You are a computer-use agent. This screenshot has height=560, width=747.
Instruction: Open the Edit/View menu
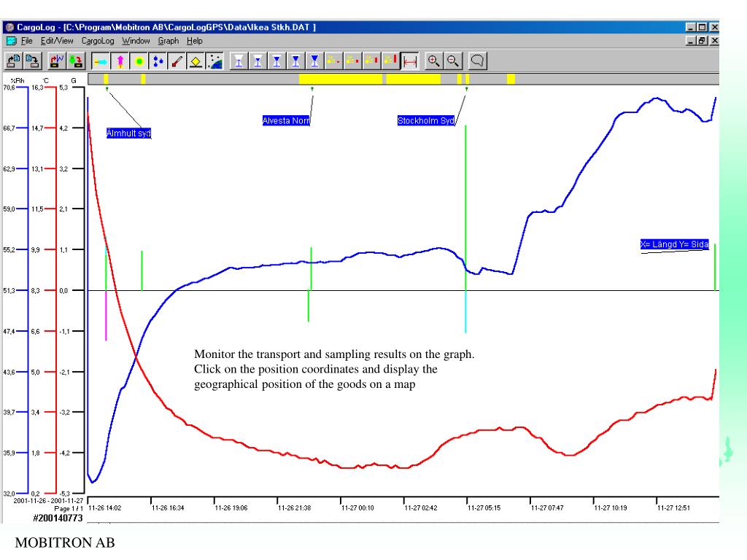[x=57, y=41]
